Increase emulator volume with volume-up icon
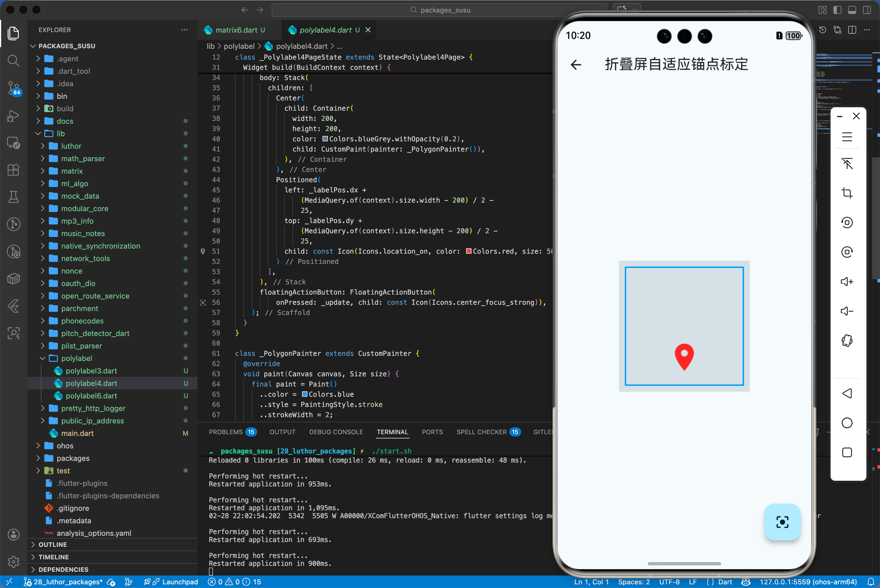This screenshot has height=588, width=880. point(847,281)
